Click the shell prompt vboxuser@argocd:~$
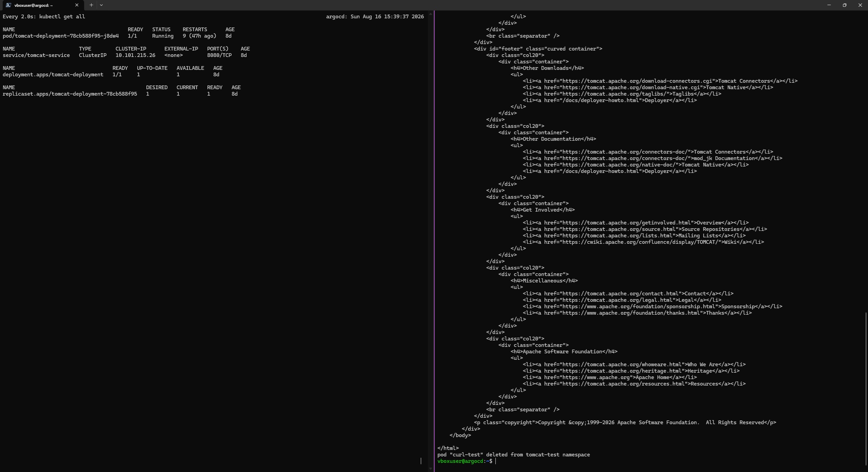This screenshot has height=472, width=868. point(465,461)
